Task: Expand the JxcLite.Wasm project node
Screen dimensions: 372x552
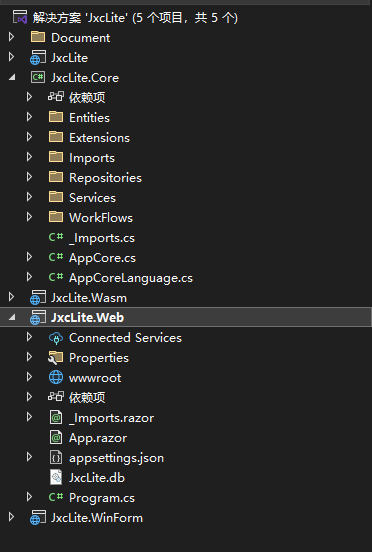Action: coord(12,297)
